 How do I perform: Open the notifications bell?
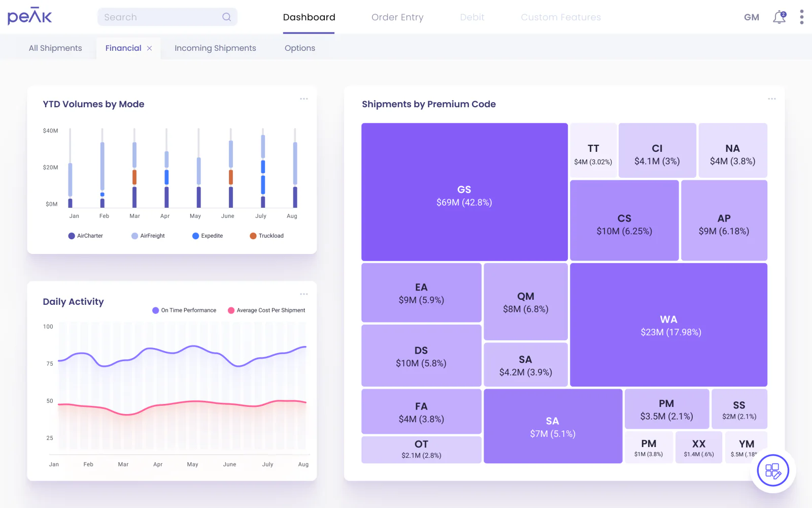779,17
